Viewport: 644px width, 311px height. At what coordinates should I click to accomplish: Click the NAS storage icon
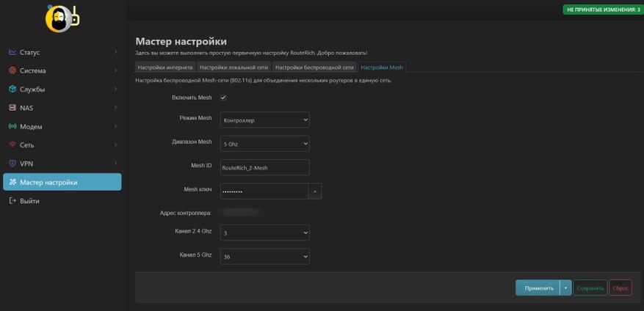pyautogui.click(x=12, y=108)
